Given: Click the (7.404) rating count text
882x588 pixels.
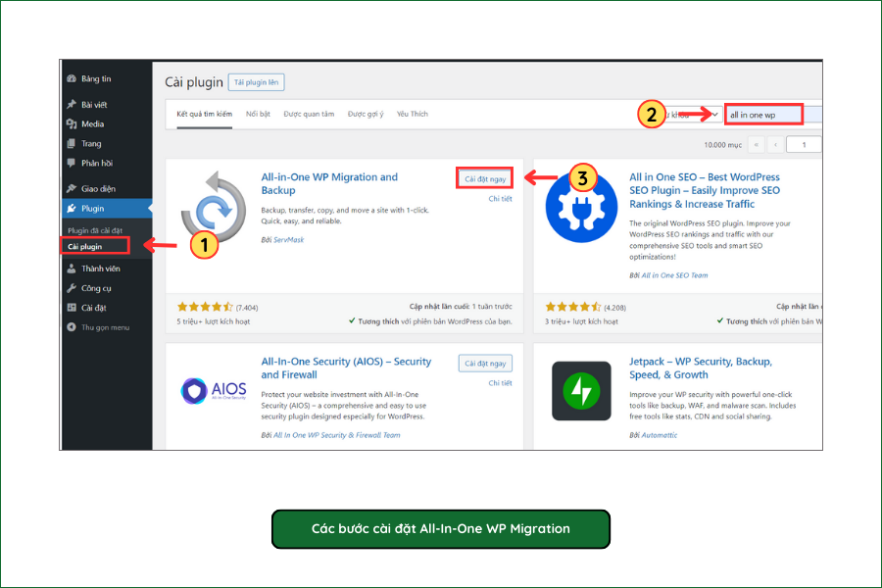Looking at the screenshot, I should [247, 308].
